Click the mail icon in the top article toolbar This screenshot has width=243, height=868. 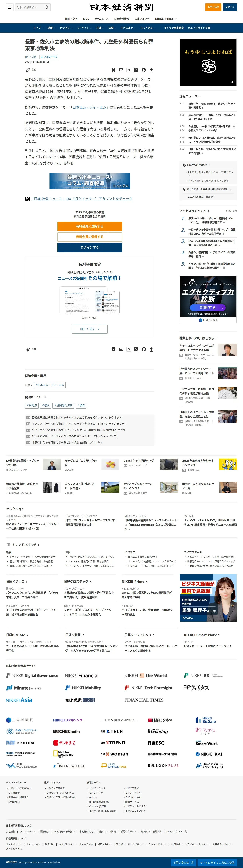pyautogui.click(x=121, y=70)
